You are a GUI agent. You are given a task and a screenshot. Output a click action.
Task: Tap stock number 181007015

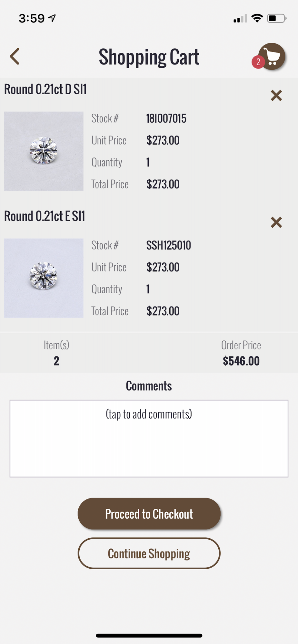tap(166, 118)
